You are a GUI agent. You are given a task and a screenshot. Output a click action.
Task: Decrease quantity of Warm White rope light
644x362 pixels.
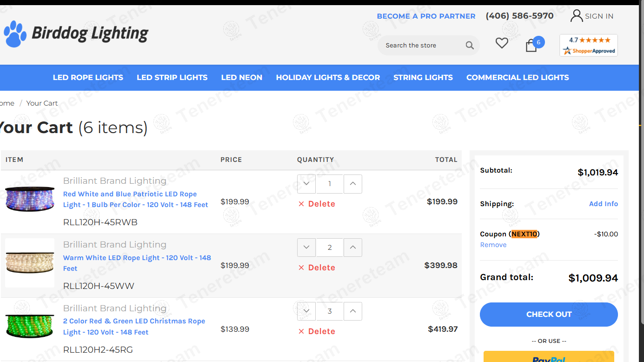[306, 248]
